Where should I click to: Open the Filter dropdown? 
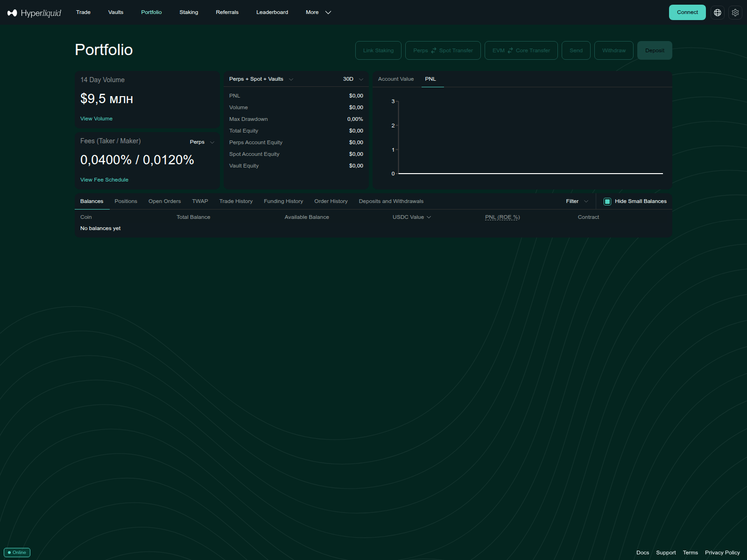pos(577,202)
